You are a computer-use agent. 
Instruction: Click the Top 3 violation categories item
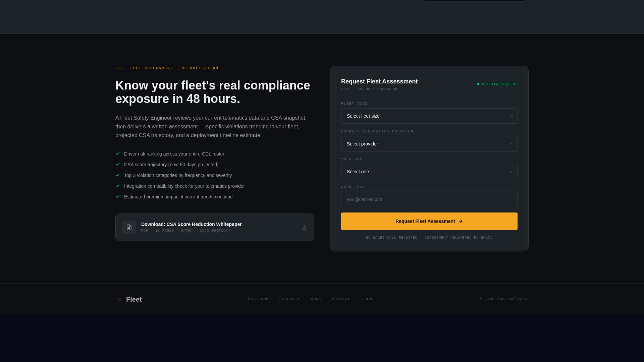point(178,175)
